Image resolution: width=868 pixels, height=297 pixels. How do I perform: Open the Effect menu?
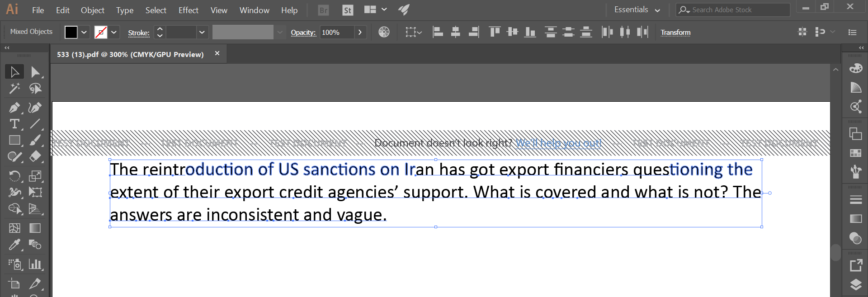coord(188,10)
